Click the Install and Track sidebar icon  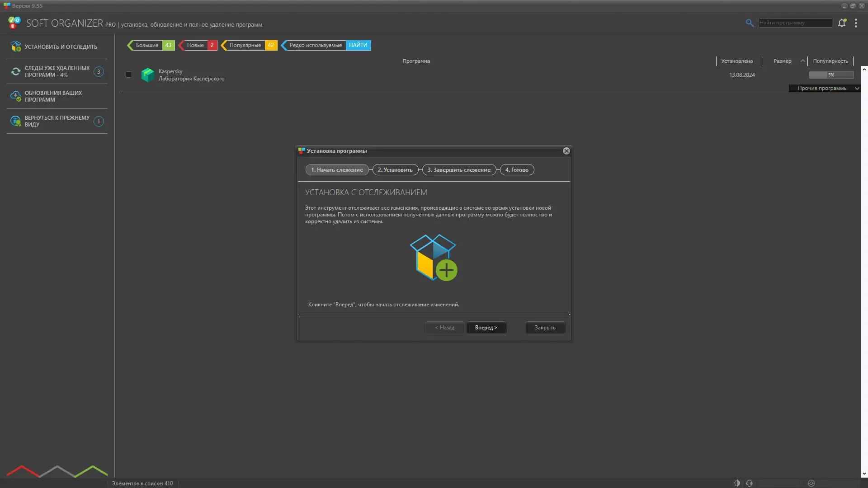tap(16, 47)
